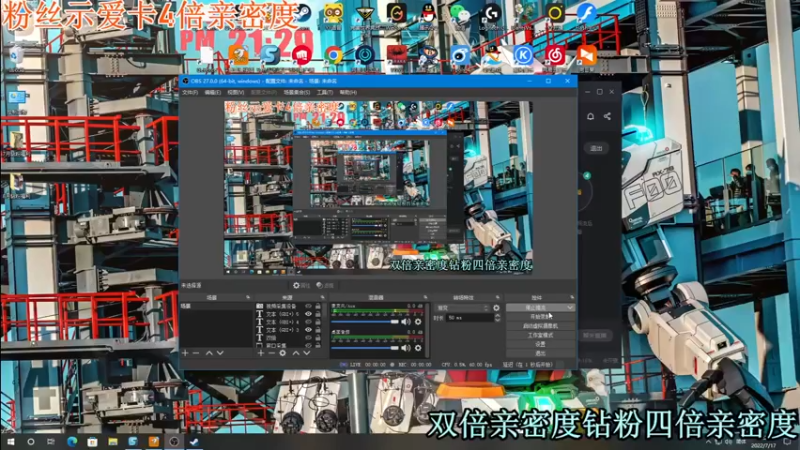
Task: Open desktop audio mixer gear settings
Action: [418, 347]
